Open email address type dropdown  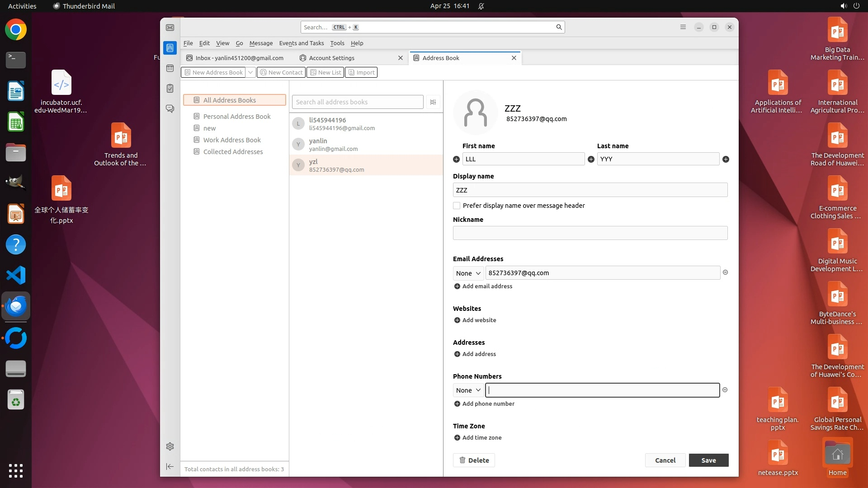point(468,273)
